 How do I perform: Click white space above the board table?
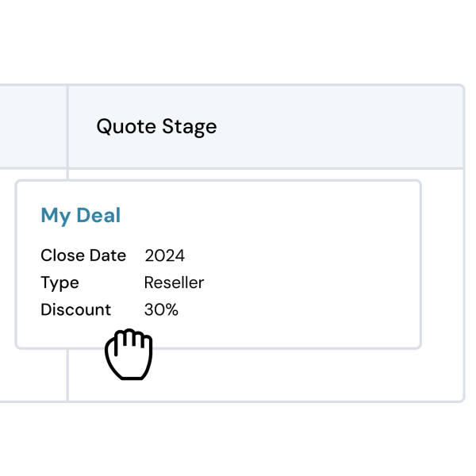click(x=238, y=41)
